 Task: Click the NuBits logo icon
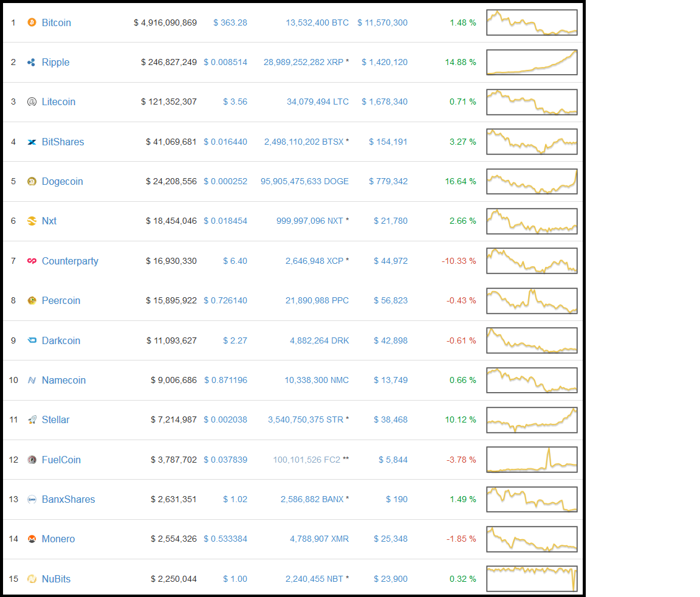32,579
